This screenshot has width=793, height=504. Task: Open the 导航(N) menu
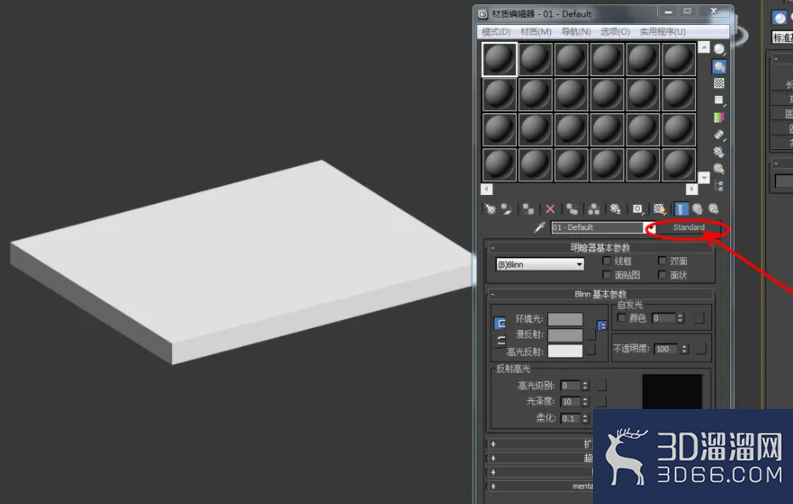pos(576,32)
